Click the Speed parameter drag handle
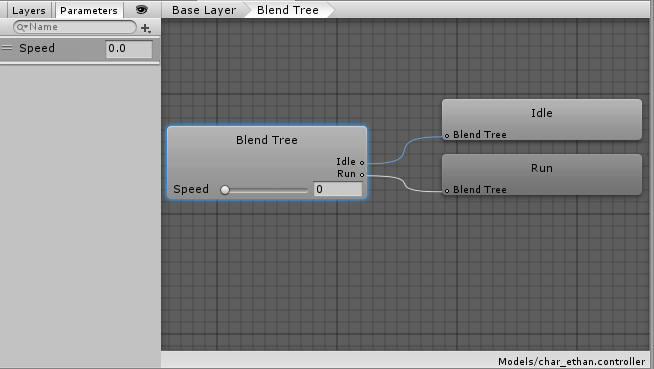 pyautogui.click(x=7, y=48)
